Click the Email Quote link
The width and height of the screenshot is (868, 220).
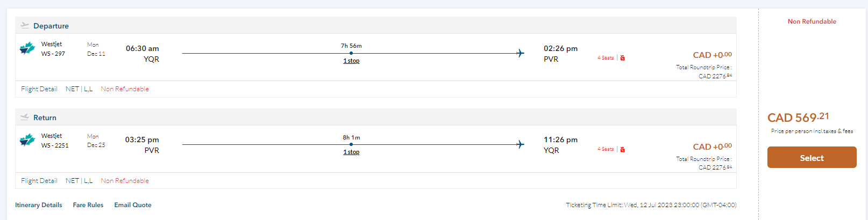pos(133,205)
